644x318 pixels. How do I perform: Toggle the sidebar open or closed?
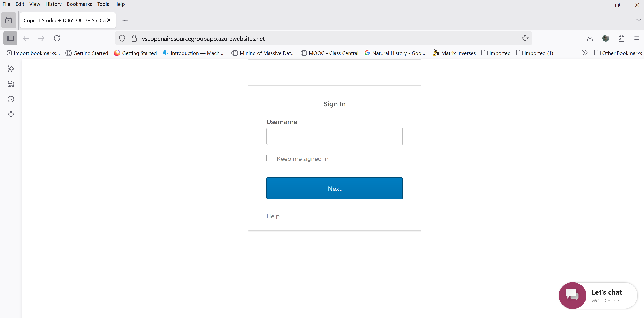click(x=10, y=38)
